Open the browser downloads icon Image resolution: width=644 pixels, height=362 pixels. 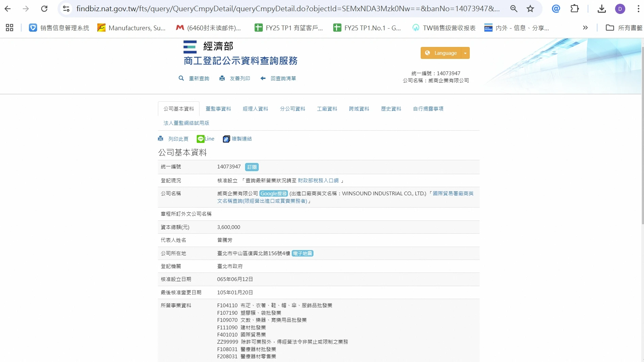pyautogui.click(x=601, y=9)
